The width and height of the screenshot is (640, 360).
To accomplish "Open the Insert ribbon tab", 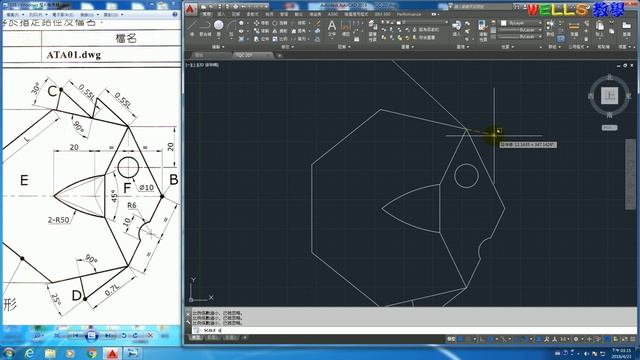I will pos(221,14).
